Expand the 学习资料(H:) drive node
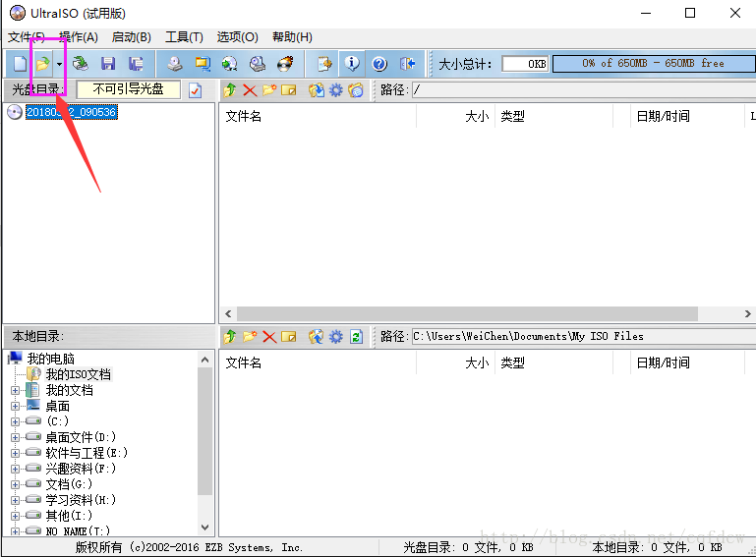756x557 pixels. coord(15,500)
